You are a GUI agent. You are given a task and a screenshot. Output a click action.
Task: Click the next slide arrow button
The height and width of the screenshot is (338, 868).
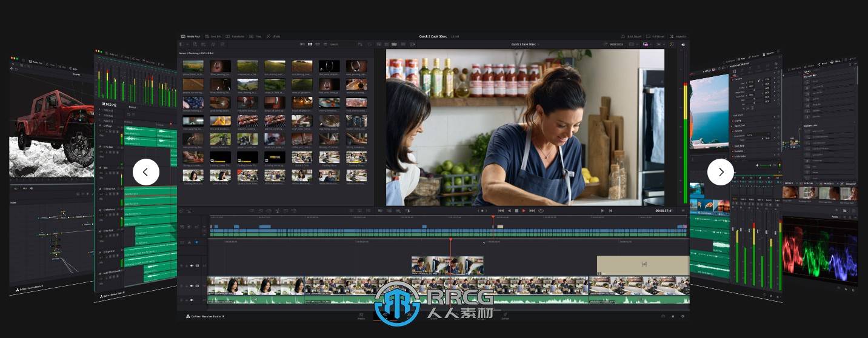click(x=720, y=172)
